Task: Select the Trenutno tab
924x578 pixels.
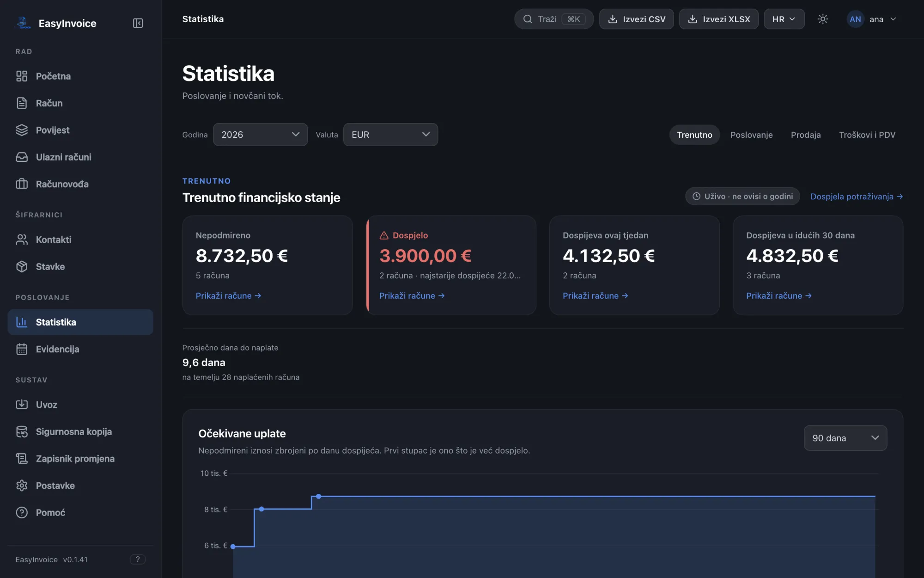Action: pyautogui.click(x=694, y=135)
